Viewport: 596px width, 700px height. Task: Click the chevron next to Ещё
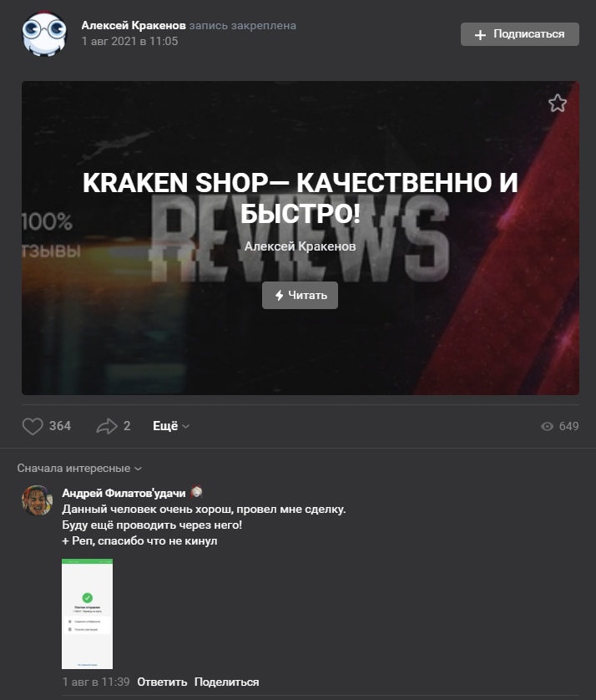(x=186, y=427)
